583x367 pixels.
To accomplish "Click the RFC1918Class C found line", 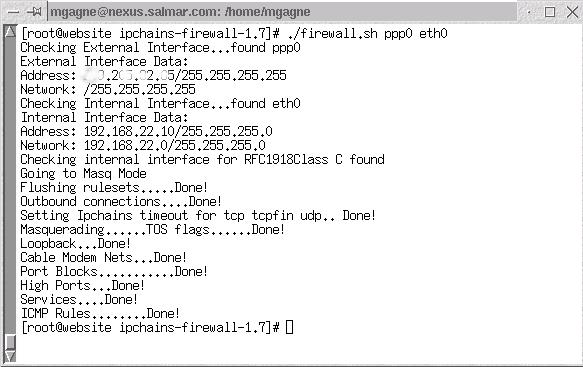I will click(x=202, y=160).
